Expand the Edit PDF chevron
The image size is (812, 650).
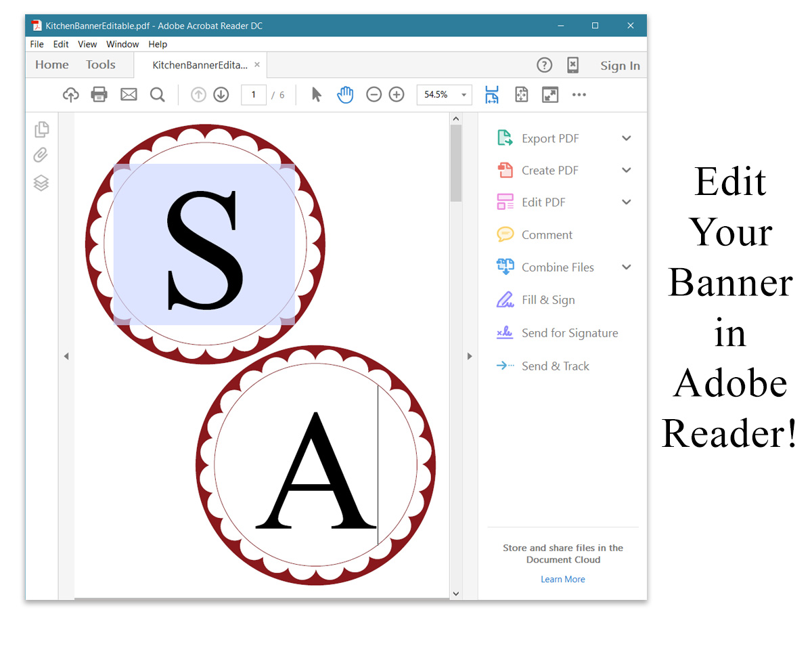pyautogui.click(x=627, y=202)
